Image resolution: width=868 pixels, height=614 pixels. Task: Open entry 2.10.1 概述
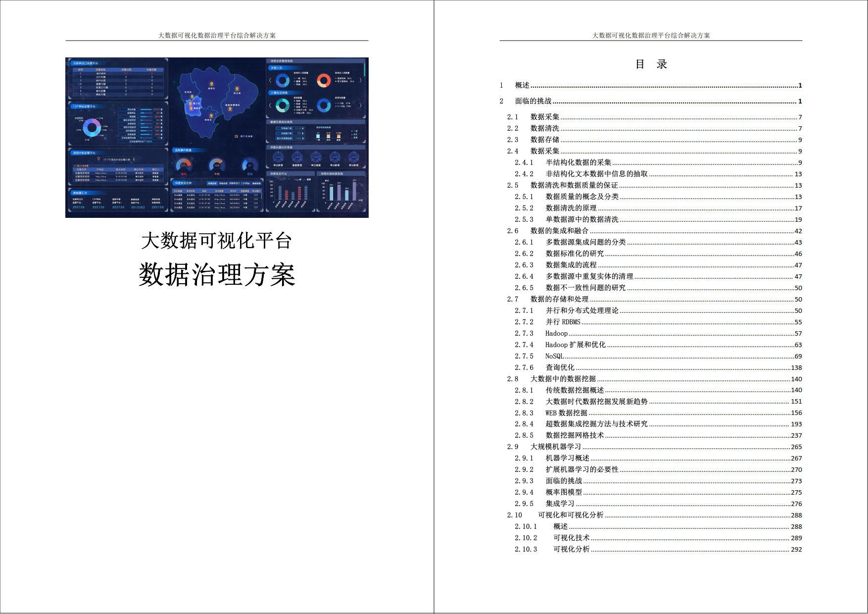[658, 526]
